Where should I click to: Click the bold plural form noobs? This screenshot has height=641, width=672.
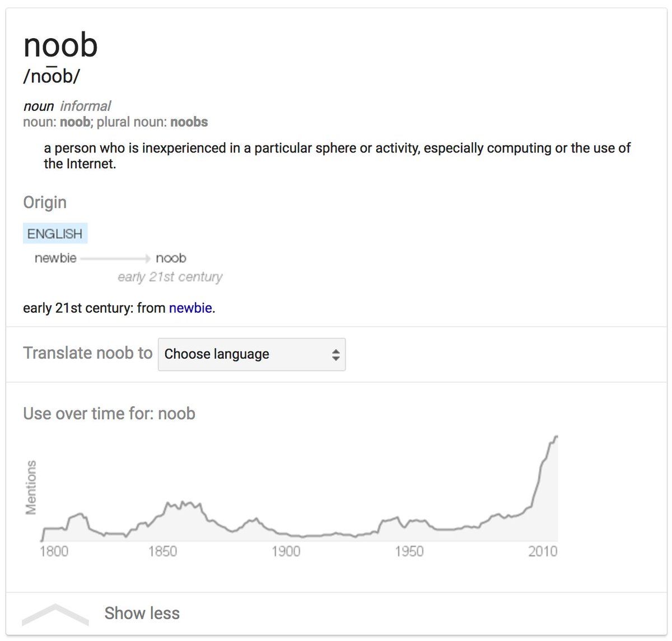point(189,122)
